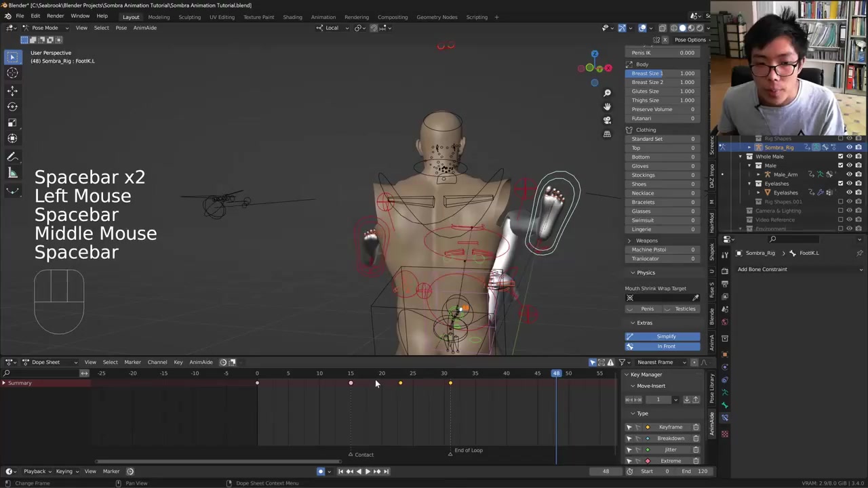Click the viewport zoom magnifier icon
This screenshot has height=488, width=868.
tap(607, 93)
